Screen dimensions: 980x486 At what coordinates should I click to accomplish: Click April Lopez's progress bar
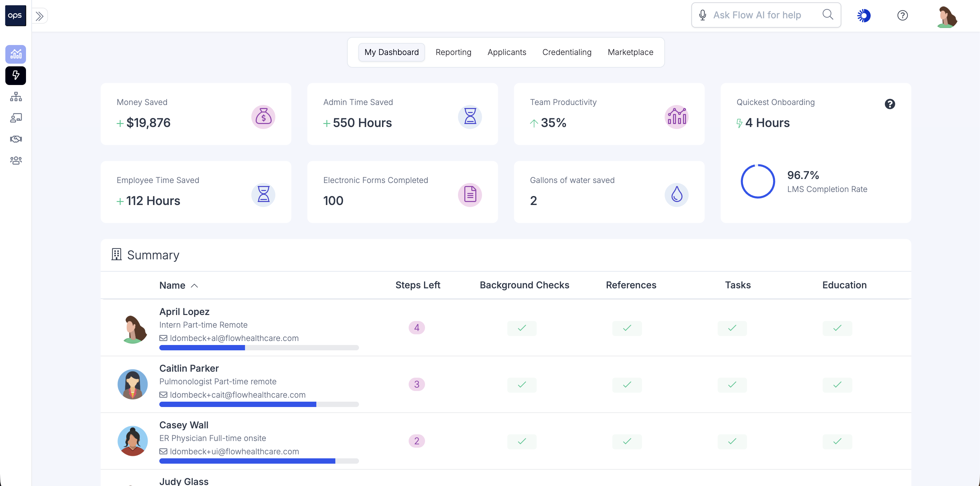[x=259, y=347]
